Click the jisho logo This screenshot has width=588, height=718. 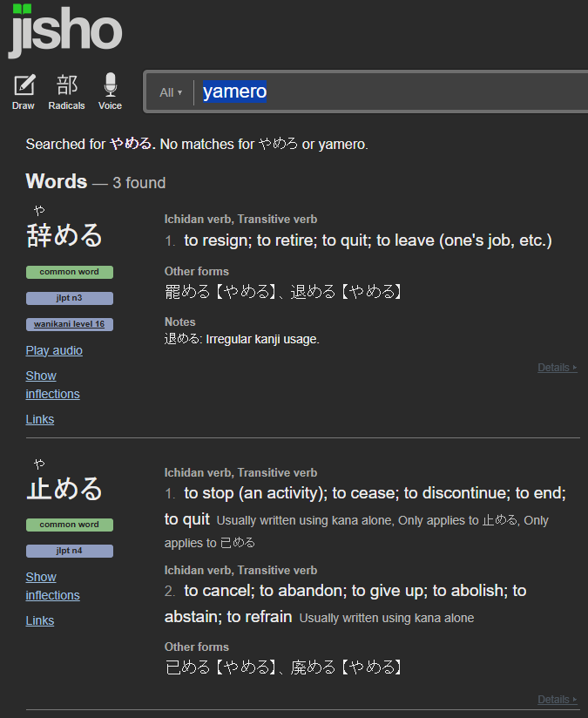pos(65,31)
